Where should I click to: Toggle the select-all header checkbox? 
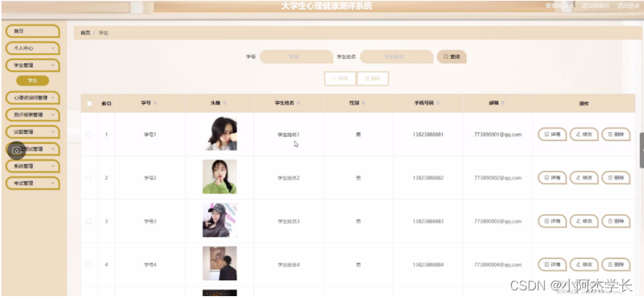pos(89,103)
